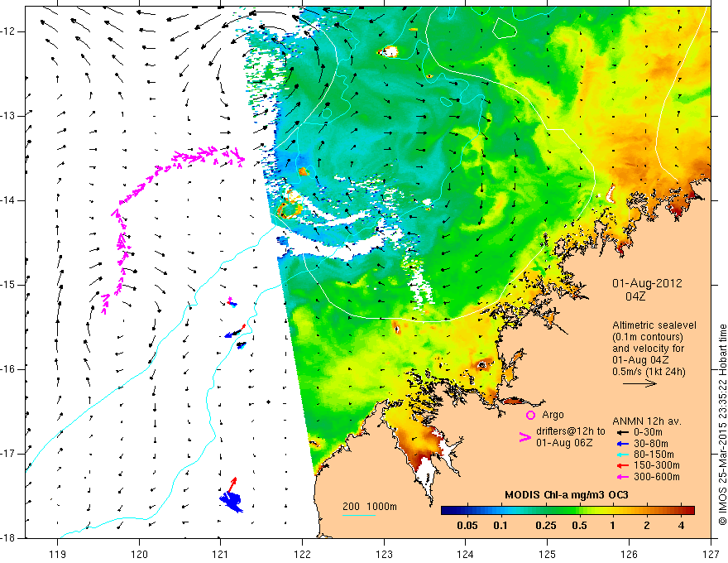The height and width of the screenshot is (563, 728).
Task: Click the 'ANMN 12h av.' legend heading
Action: tap(647, 421)
